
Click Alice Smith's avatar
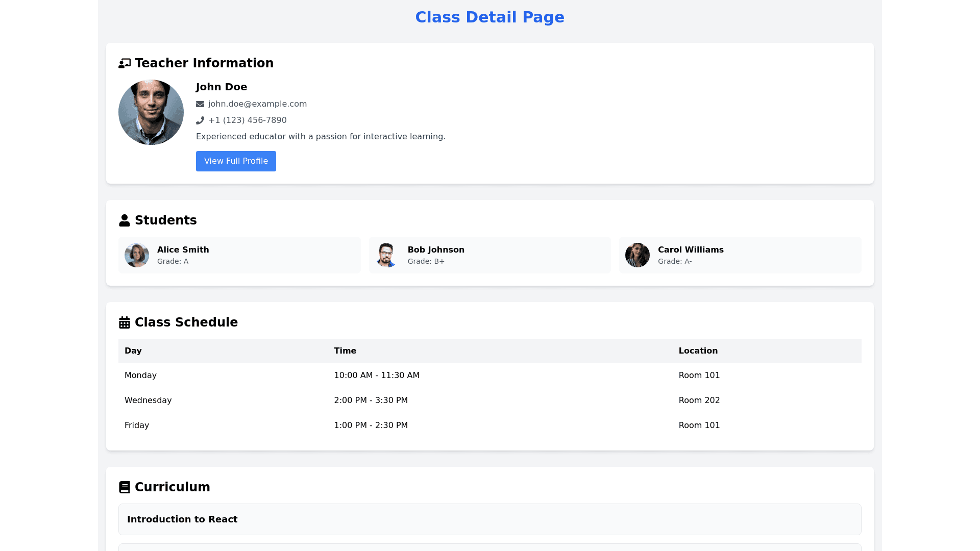point(137,255)
